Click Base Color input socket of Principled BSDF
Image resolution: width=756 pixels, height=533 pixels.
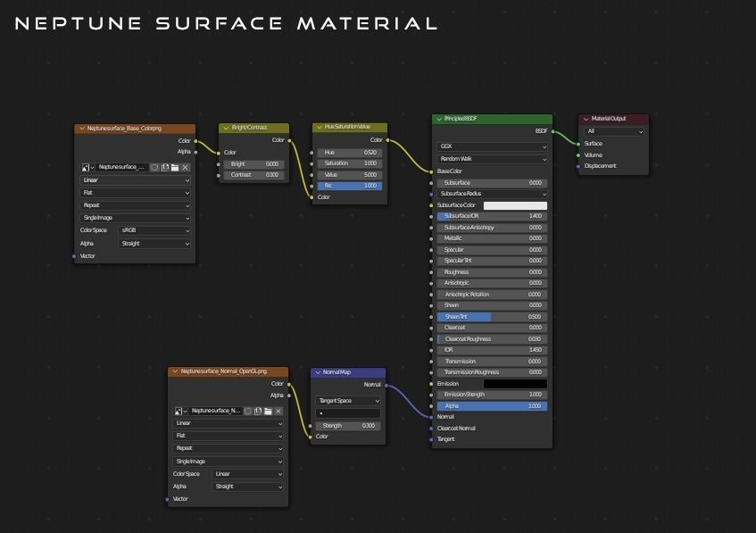tap(431, 171)
